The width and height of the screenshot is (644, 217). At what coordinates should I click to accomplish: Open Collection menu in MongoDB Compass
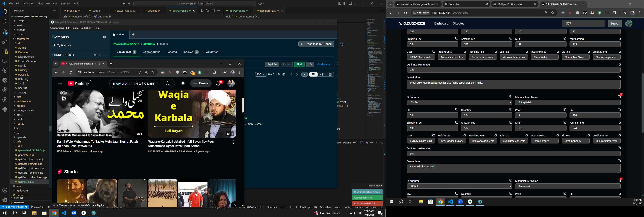86,28
